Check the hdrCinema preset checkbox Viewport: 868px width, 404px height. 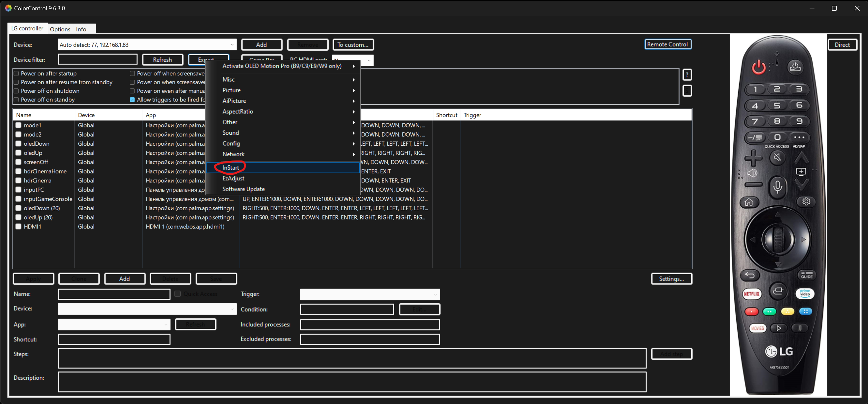click(x=18, y=181)
